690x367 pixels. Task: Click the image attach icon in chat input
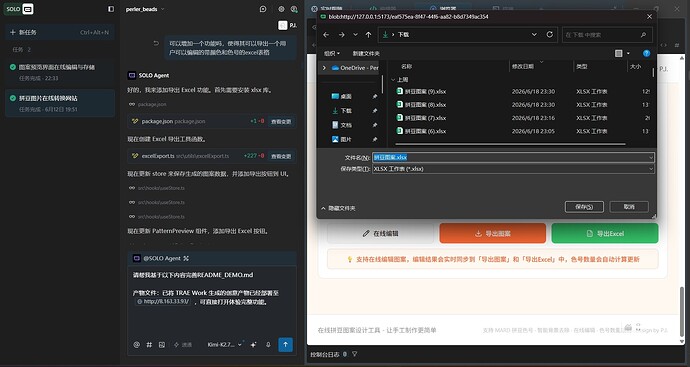161,345
